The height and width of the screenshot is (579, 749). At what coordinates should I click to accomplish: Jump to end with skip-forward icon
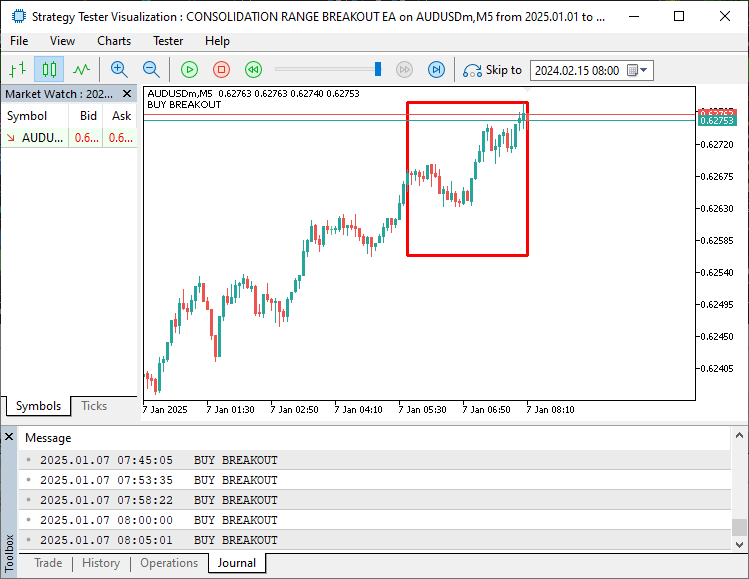(x=436, y=69)
